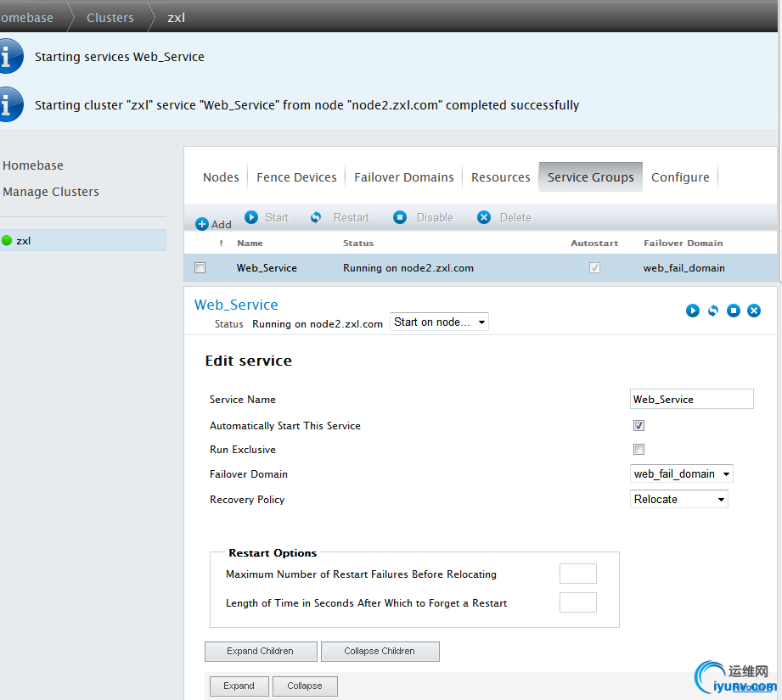Viewport: 782px width, 700px height.
Task: Click the Expand button
Action: [x=239, y=686]
